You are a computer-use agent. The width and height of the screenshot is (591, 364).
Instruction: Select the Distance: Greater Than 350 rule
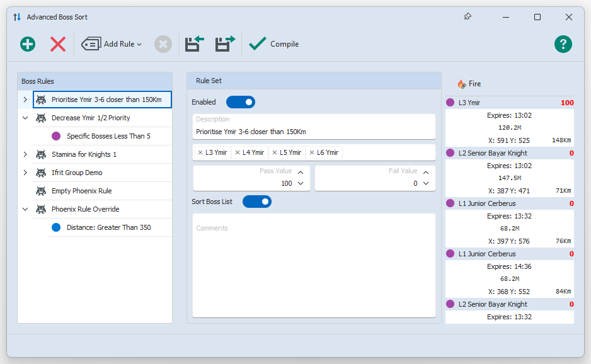coord(108,227)
